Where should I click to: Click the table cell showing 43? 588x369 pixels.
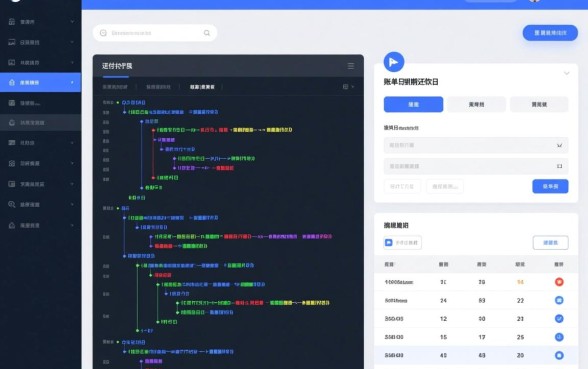[482, 355]
